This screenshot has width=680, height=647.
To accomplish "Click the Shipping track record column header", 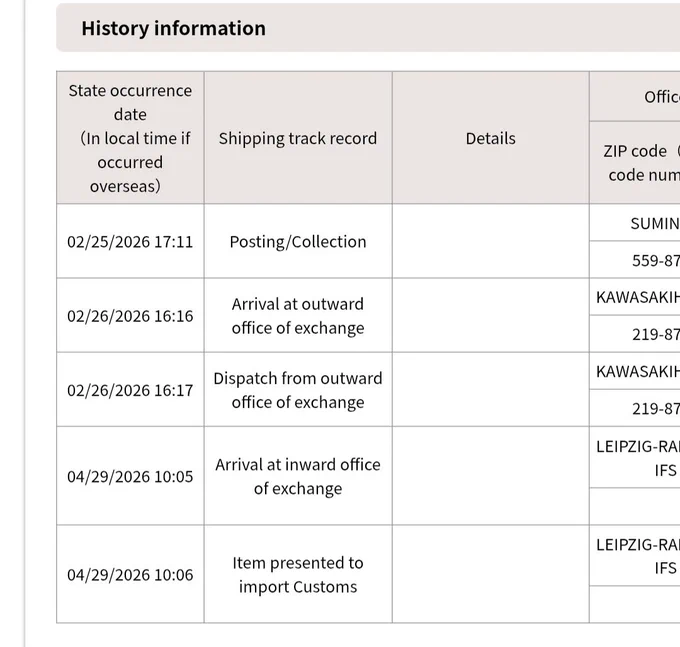I will tap(298, 138).
